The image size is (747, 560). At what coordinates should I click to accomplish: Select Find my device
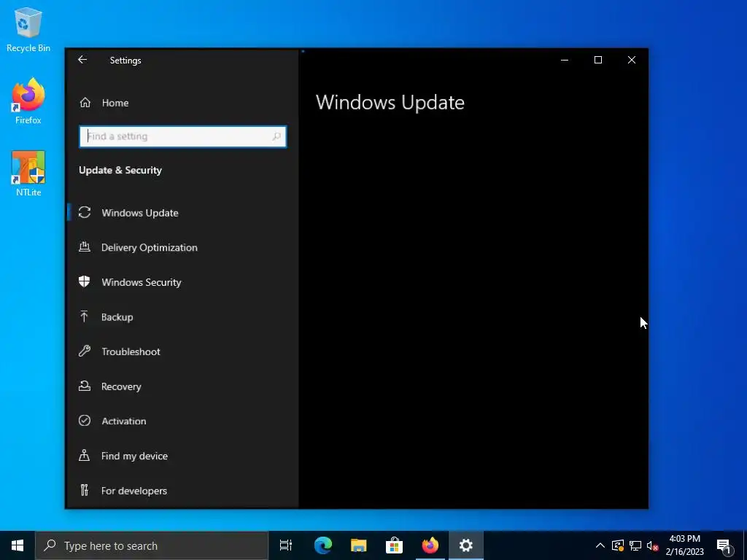click(x=182, y=456)
